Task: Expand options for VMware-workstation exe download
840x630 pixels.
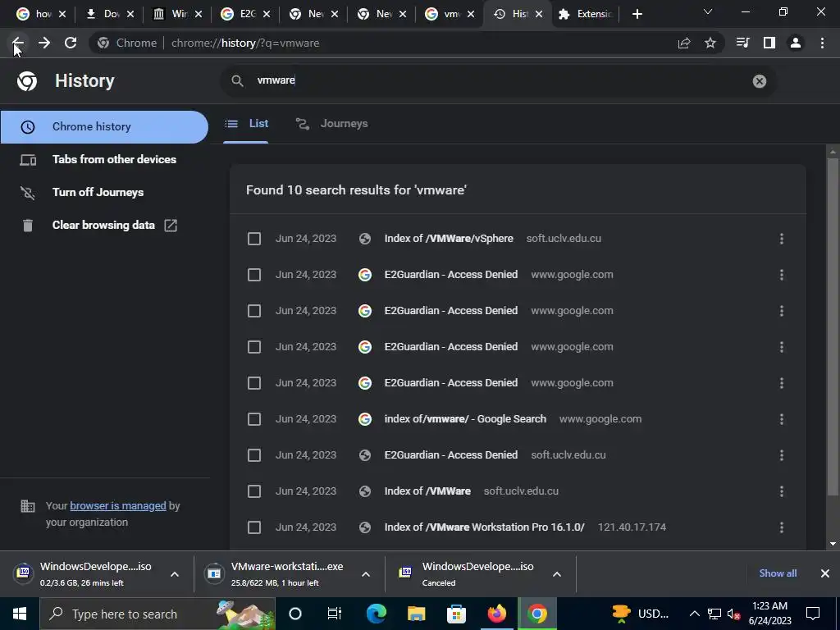Action: [366, 574]
